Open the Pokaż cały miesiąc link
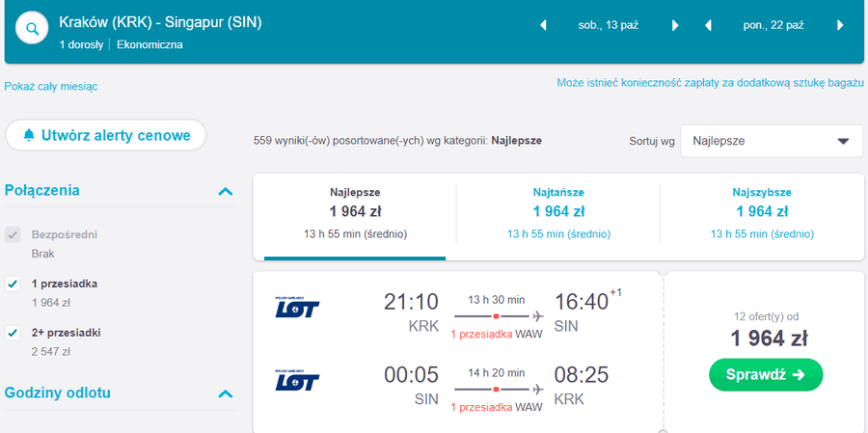868x433 pixels. (x=51, y=86)
